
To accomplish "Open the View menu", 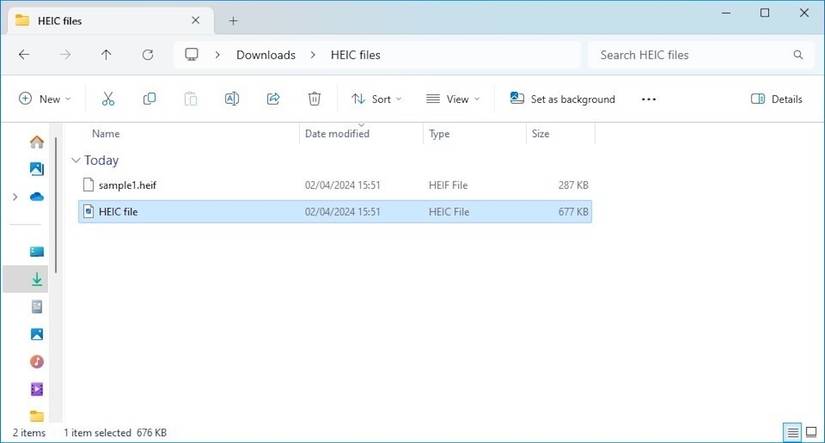I will tap(453, 99).
